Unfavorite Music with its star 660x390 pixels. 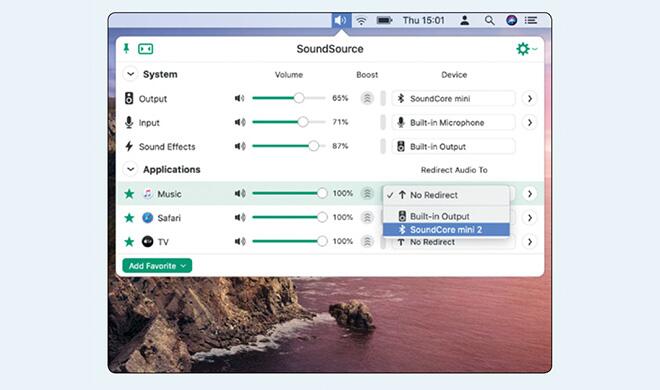point(129,194)
